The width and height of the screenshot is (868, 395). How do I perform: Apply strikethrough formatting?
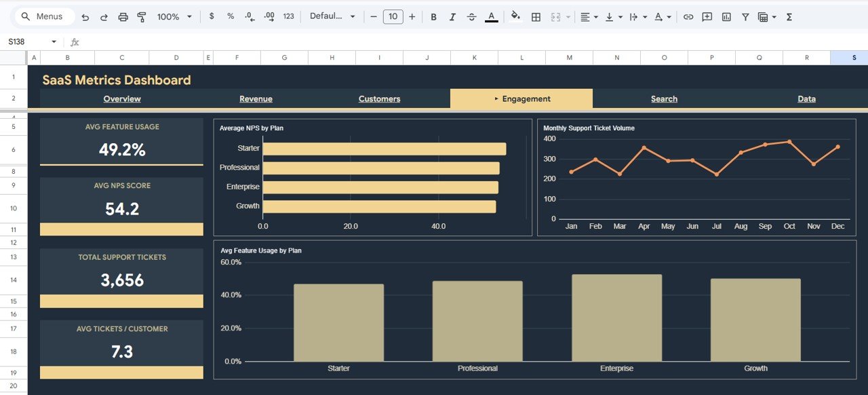471,16
